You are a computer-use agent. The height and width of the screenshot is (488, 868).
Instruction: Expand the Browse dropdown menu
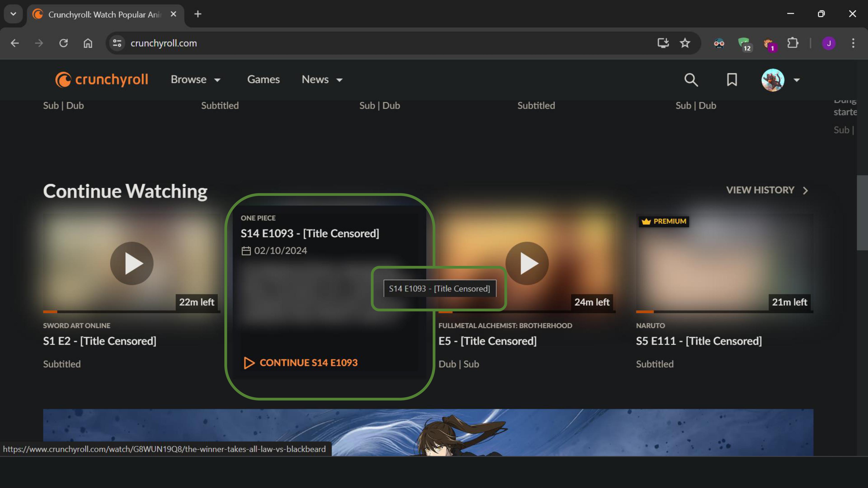pyautogui.click(x=196, y=80)
